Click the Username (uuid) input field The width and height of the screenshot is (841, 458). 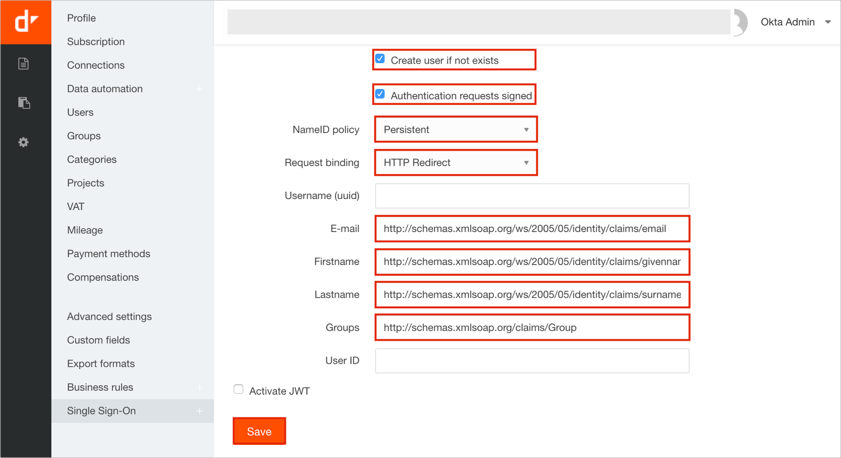[531, 196]
